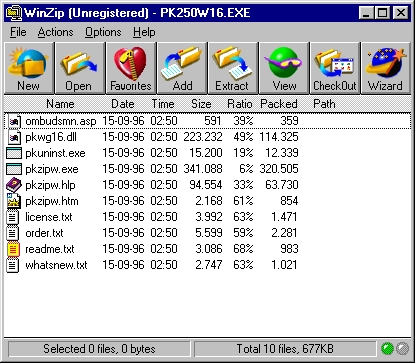Open the Actions menu
This screenshot has width=415, height=363.
tap(55, 32)
